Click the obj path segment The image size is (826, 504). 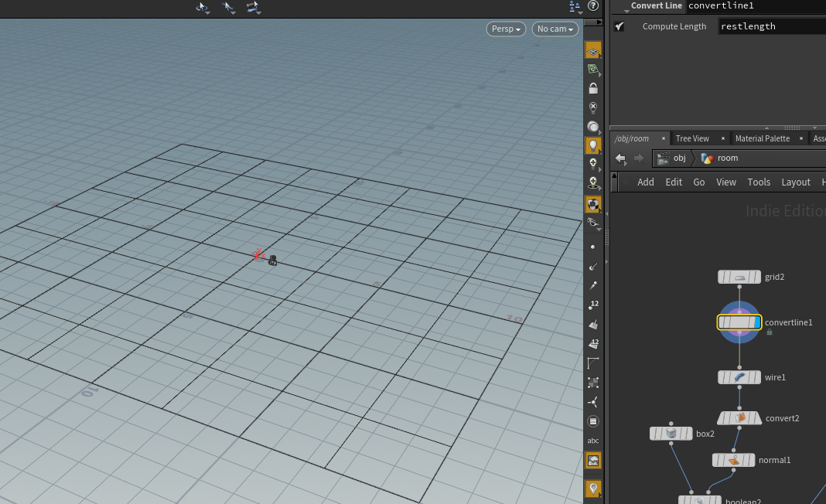click(x=671, y=158)
